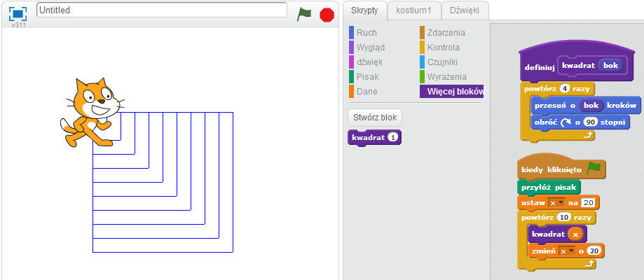This screenshot has height=280, width=644.
Task: Click the value 20 in the ustaw x block
Action: click(x=588, y=203)
